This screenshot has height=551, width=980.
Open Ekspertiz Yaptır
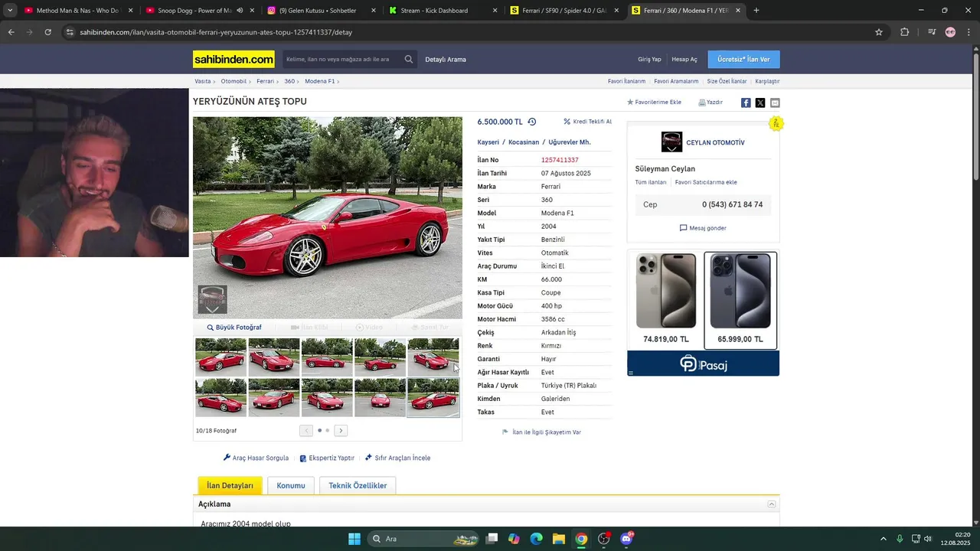coord(327,458)
